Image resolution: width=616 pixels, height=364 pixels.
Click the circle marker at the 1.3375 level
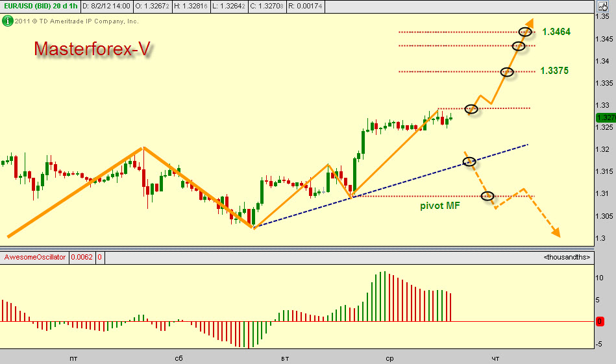pos(507,72)
